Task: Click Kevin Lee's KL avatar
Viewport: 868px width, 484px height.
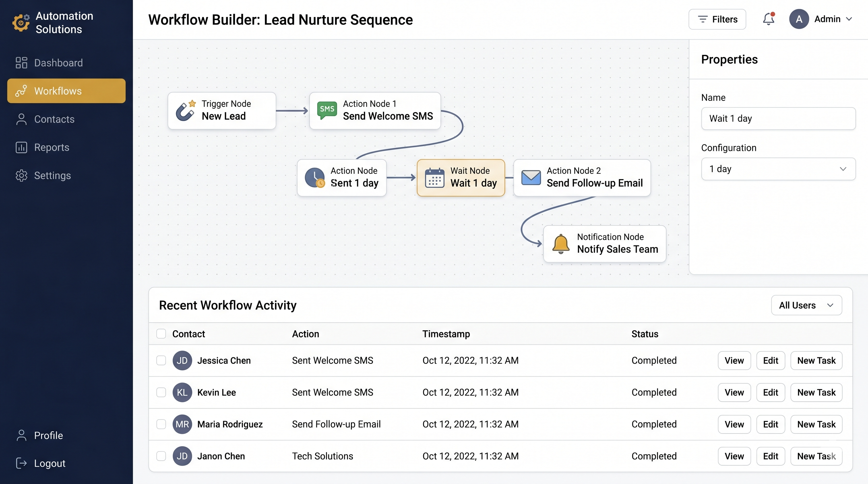Action: (x=182, y=392)
